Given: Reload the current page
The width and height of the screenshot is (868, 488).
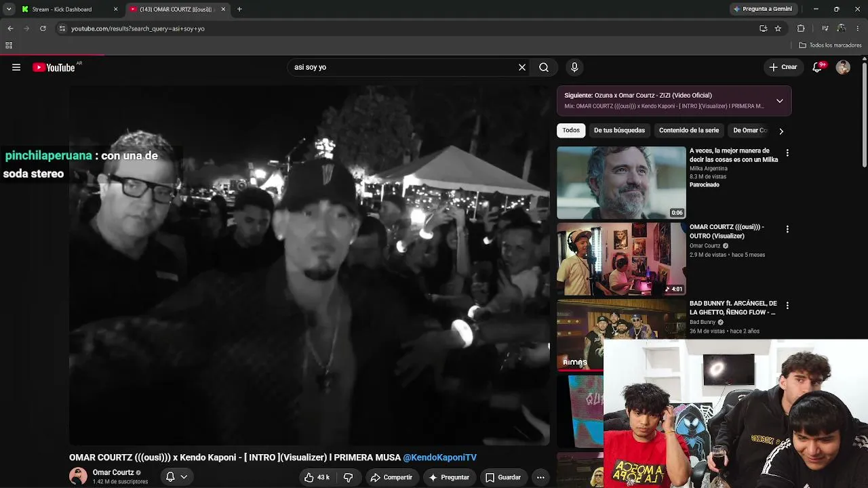Looking at the screenshot, I should click(x=43, y=28).
